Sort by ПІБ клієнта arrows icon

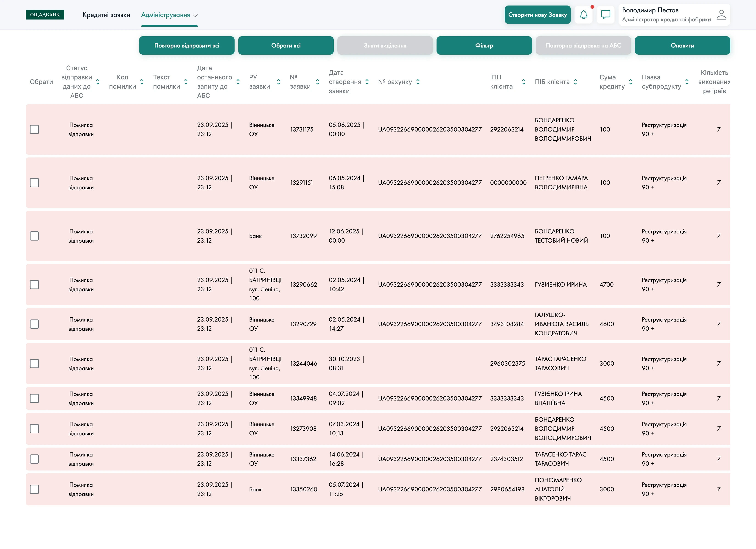click(x=575, y=82)
